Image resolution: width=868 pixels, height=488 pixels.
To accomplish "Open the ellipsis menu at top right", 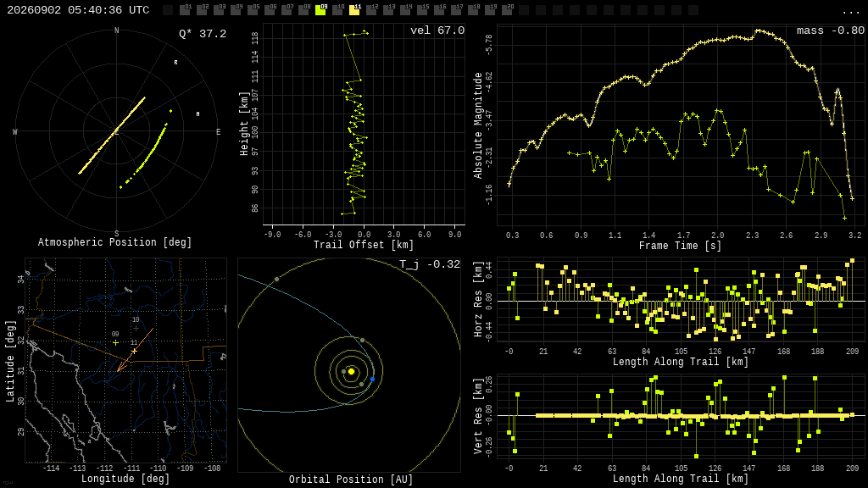I will pos(849,12).
